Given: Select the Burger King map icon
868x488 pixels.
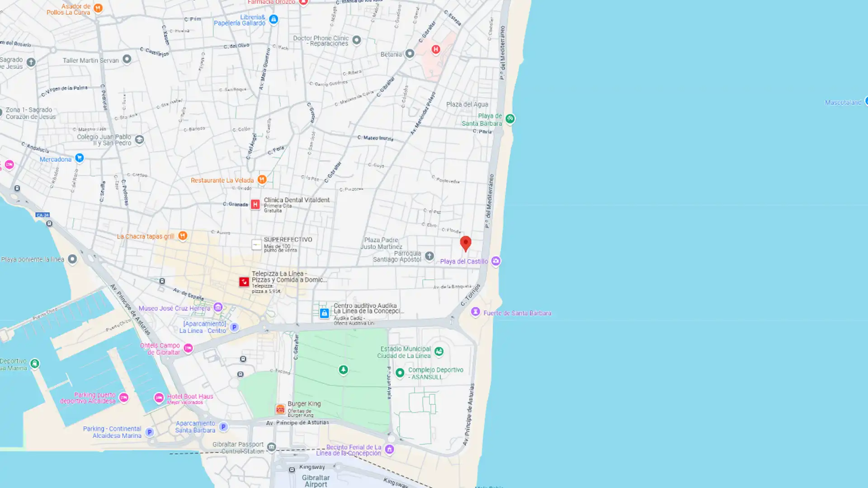Looking at the screenshot, I should [x=280, y=409].
